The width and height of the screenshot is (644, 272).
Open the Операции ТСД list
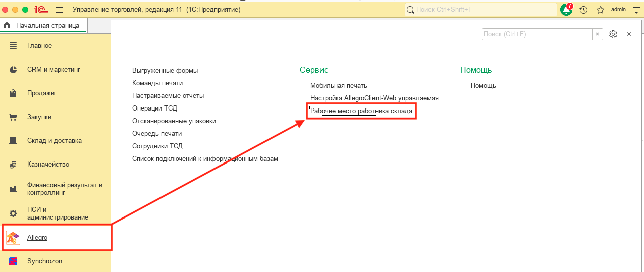click(154, 108)
